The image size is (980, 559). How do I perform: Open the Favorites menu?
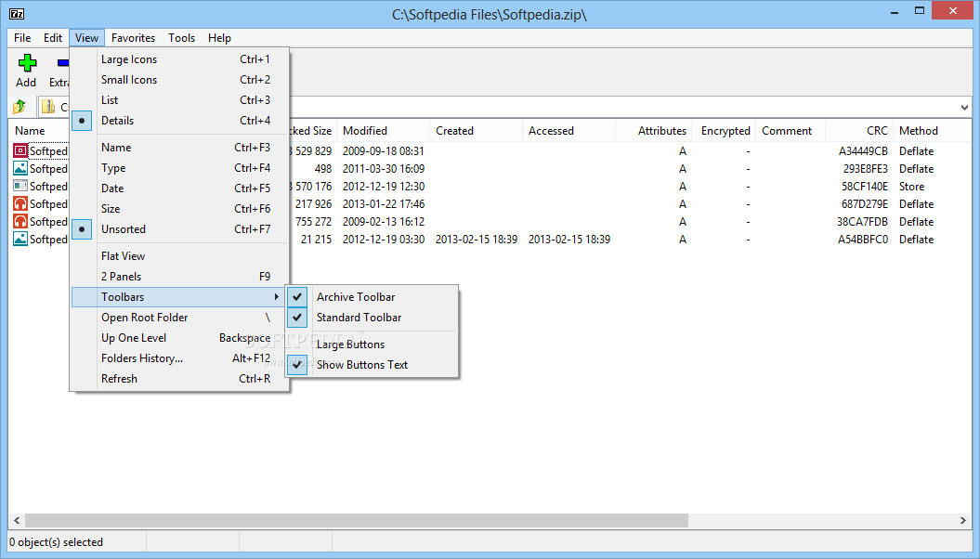pos(133,38)
